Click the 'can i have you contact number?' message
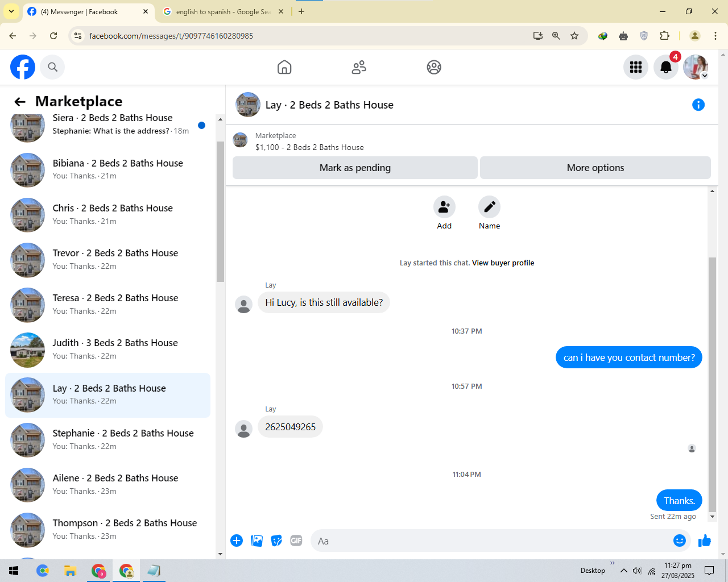728x582 pixels. point(629,357)
